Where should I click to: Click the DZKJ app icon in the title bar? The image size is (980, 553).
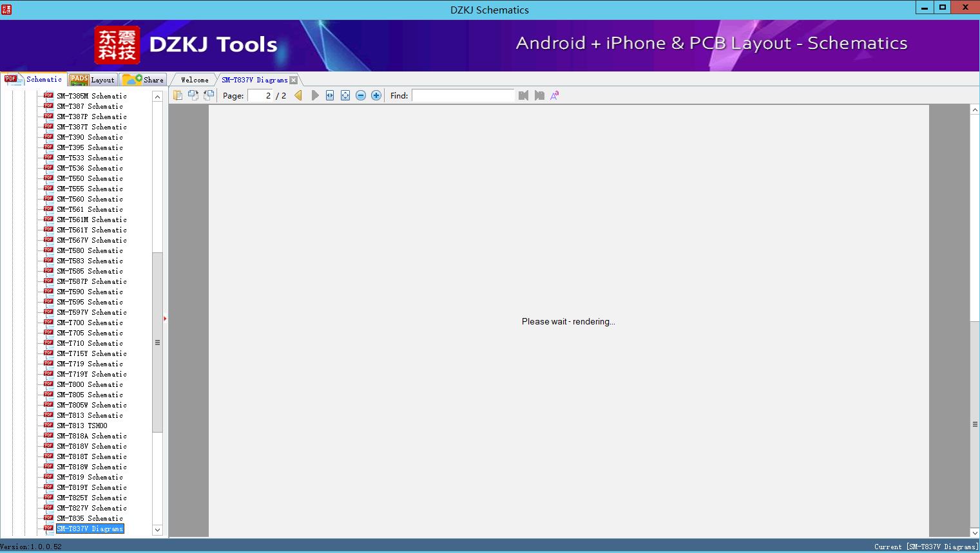pyautogui.click(x=6, y=9)
